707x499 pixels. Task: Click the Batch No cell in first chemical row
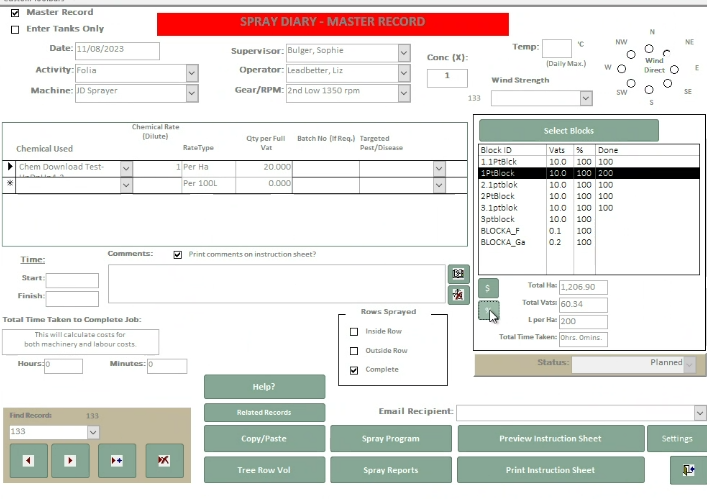[326, 169]
